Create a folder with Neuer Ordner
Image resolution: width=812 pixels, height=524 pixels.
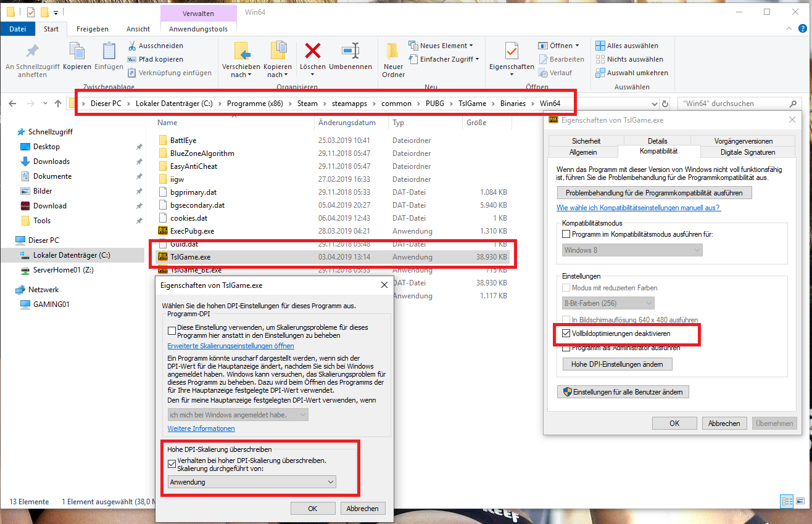tap(393, 60)
